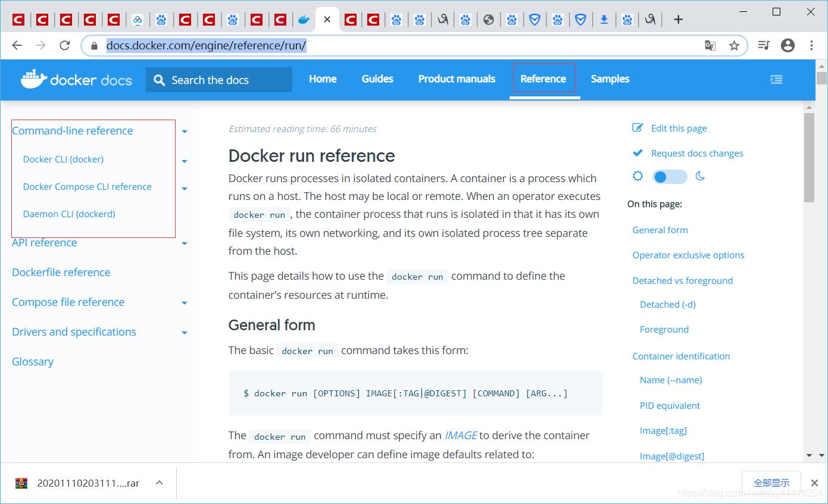
Task: Open the downloaded .rar file
Action: [88, 483]
